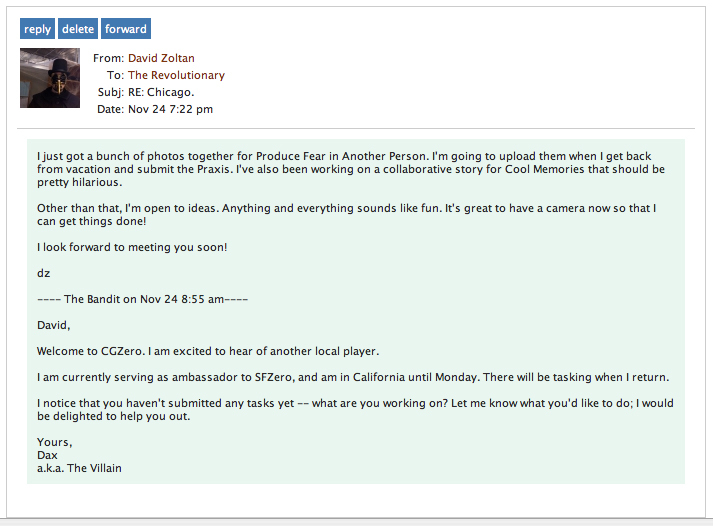Click paragraph about Produce Fear in Another Person

point(351,169)
